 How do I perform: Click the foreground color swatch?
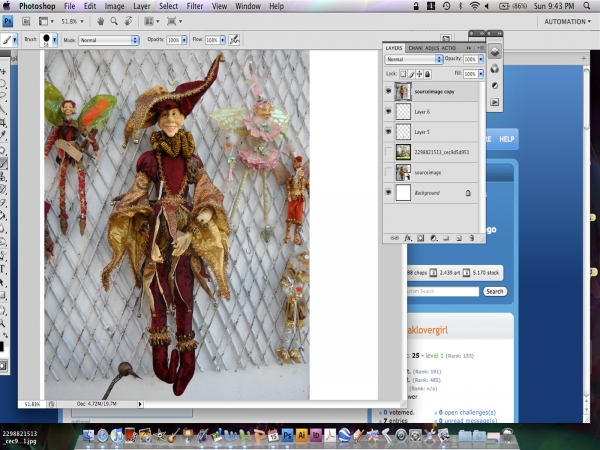(x=2, y=347)
